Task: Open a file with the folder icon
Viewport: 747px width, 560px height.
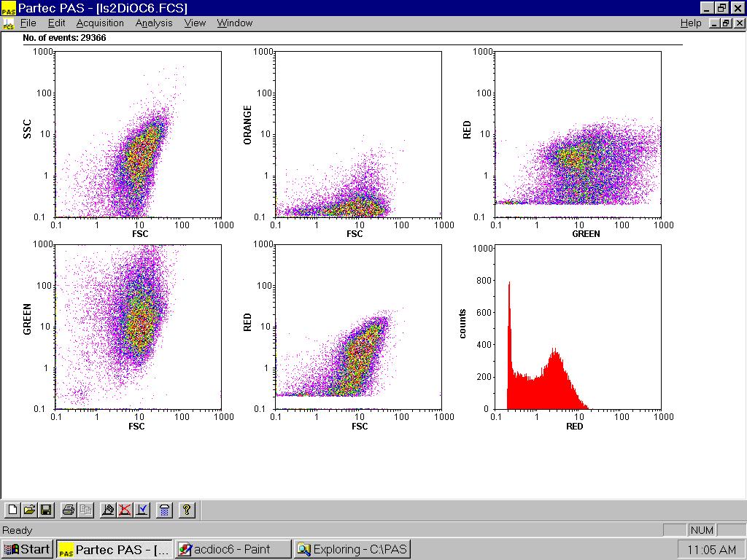Action: pos(29,510)
